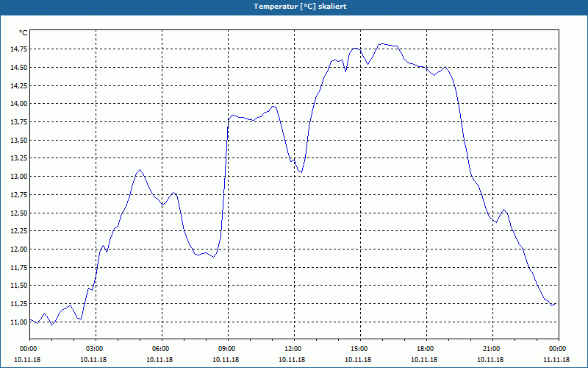Click the 03:00 time axis label
588x368 pixels.
(x=96, y=349)
